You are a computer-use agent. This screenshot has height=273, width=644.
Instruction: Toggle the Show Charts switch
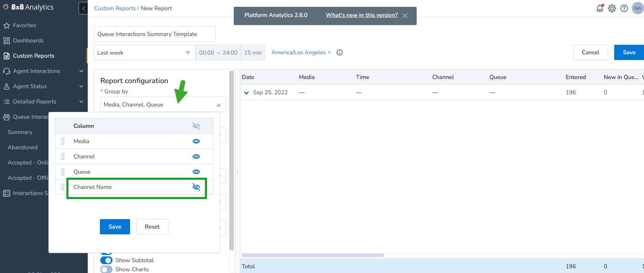click(x=106, y=269)
